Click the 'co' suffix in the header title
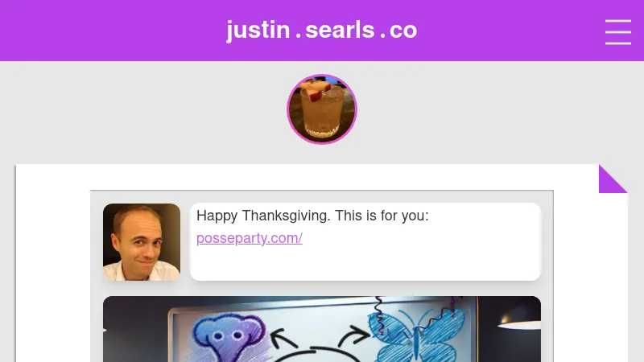Viewport: 644px width, 362px height. (403, 31)
